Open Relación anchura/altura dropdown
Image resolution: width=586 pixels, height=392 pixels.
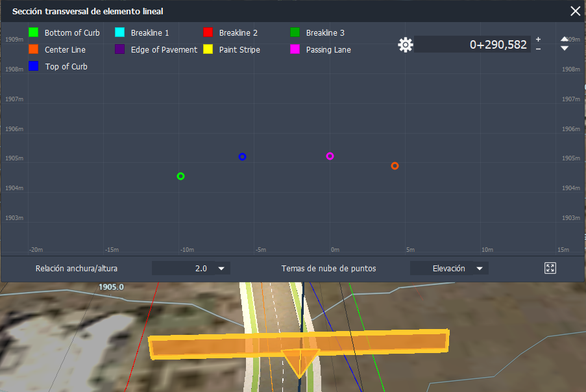pos(191,268)
